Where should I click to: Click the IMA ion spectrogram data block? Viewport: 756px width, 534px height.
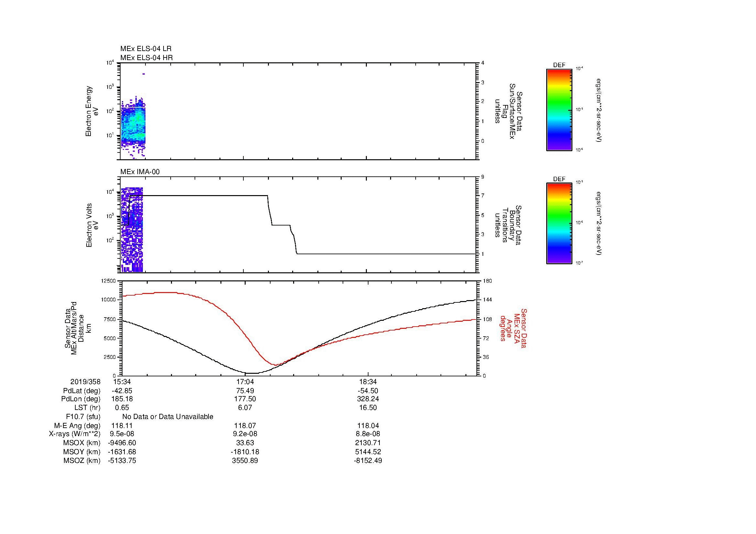pos(132,230)
